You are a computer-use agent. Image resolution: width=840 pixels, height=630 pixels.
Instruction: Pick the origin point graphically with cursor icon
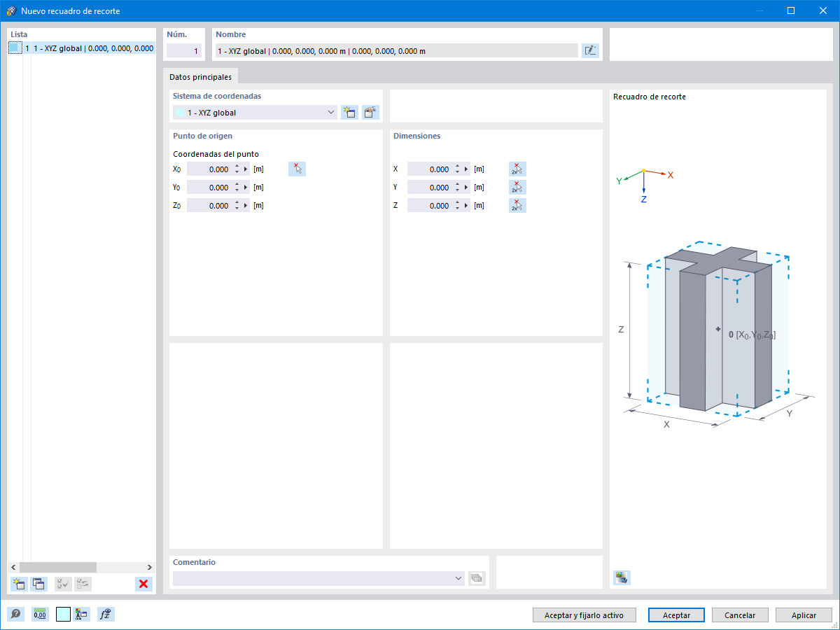tap(297, 169)
